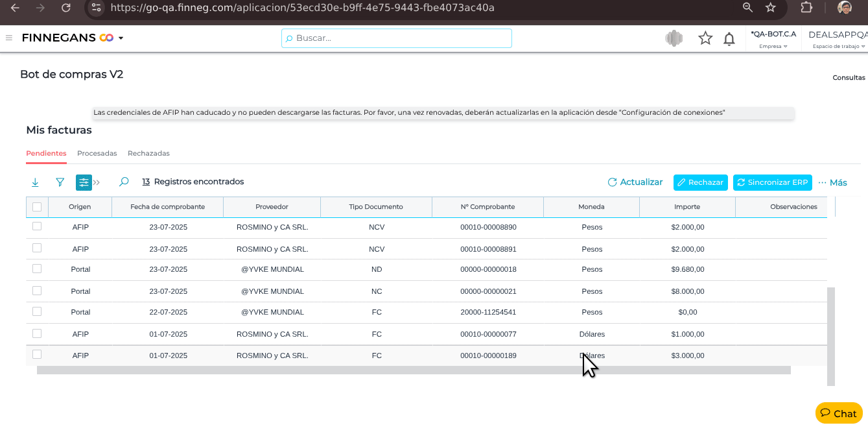Tick checkbox for comprobante 00010-00008890 row
The image size is (868, 434).
[x=37, y=226]
